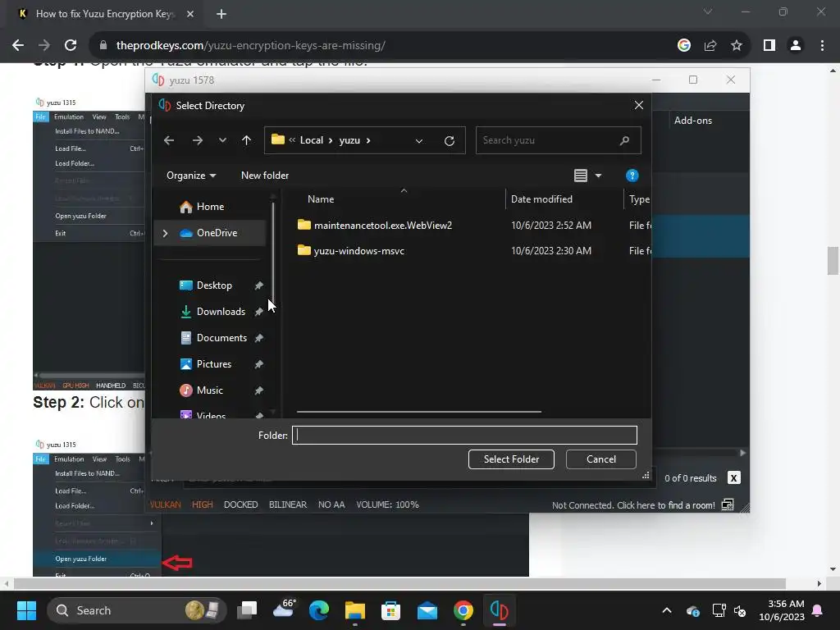Viewport: 840px width, 630px height.
Task: Click Add-ons column header in yuzu
Action: click(x=692, y=121)
